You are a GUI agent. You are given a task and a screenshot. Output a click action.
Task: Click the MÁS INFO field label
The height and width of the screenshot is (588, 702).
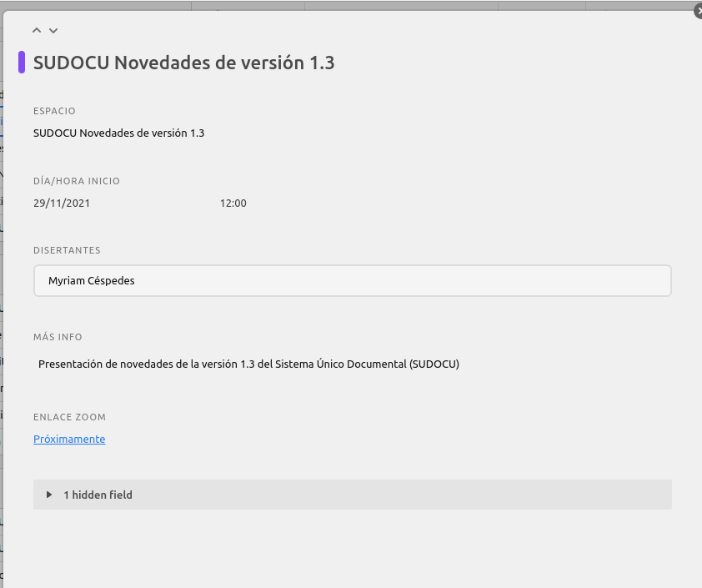tap(58, 337)
